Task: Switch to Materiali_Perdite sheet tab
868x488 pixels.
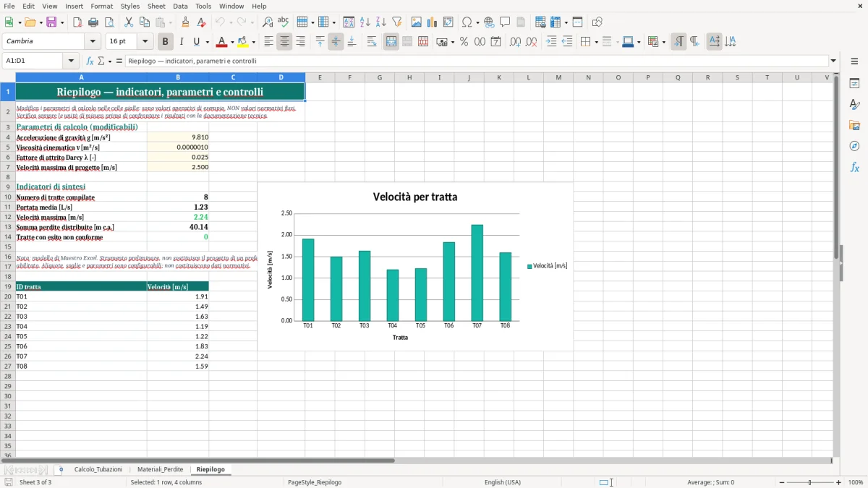Action: point(160,469)
